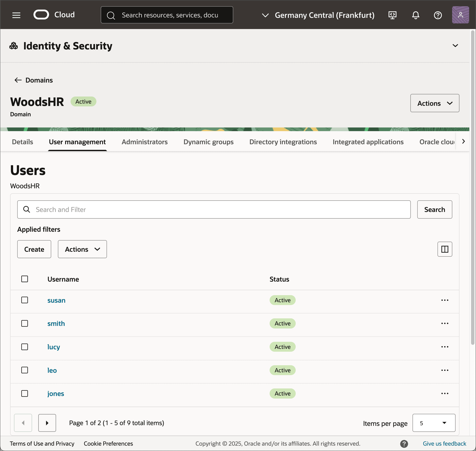476x451 pixels.
Task: Open row actions menu for jones
Action: (x=445, y=394)
